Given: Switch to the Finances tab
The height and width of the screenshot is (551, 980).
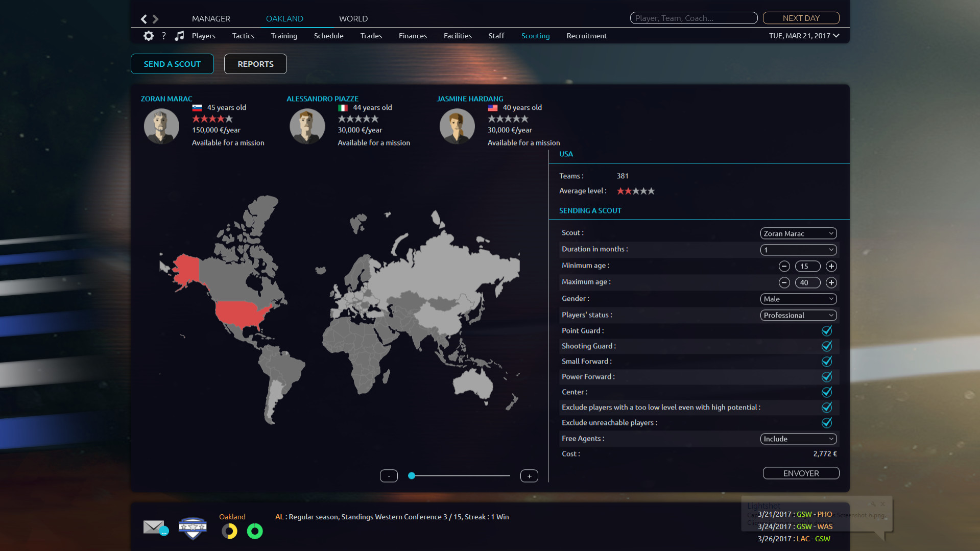Looking at the screenshot, I should (x=413, y=36).
